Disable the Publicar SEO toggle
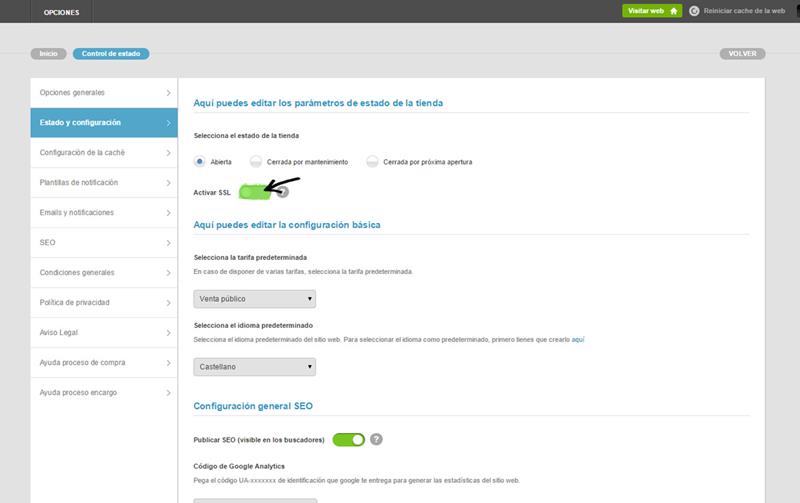 (349, 439)
